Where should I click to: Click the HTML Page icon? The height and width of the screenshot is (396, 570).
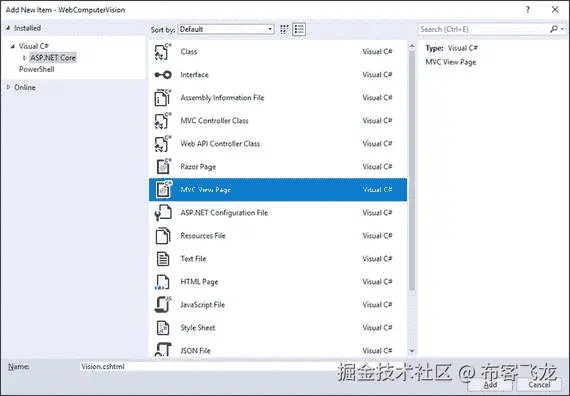(x=162, y=282)
